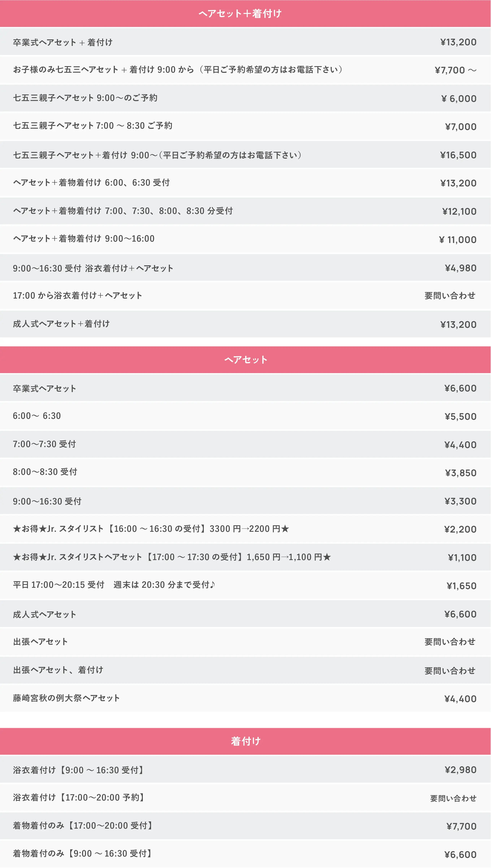Select the 藤崎宮秋の例大祭ヘアセット row

coord(66,698)
